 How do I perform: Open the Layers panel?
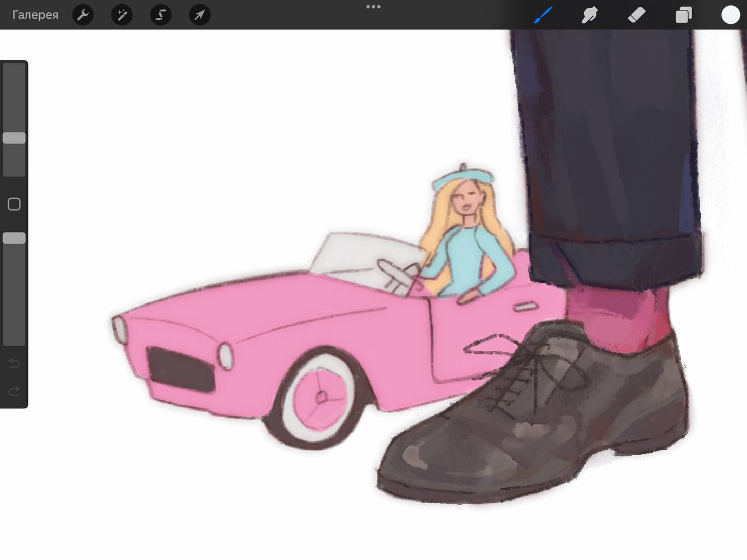pos(683,15)
